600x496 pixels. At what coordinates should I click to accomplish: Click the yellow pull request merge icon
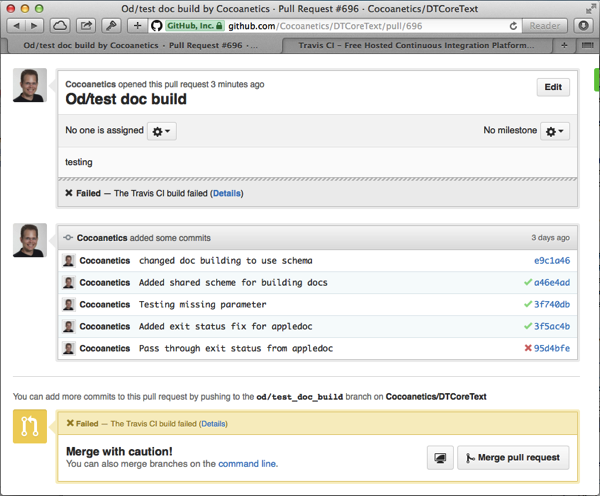point(30,426)
